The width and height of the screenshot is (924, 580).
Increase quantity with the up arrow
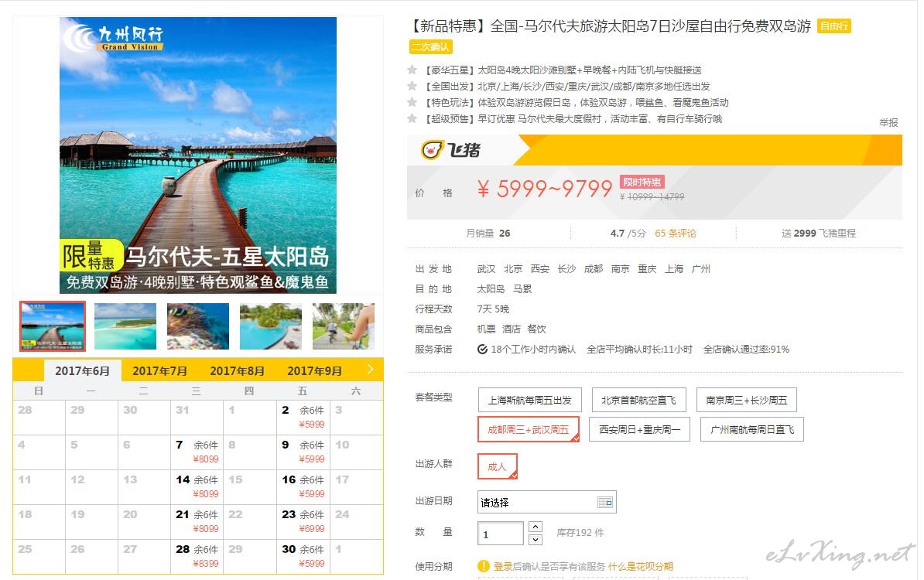[535, 527]
